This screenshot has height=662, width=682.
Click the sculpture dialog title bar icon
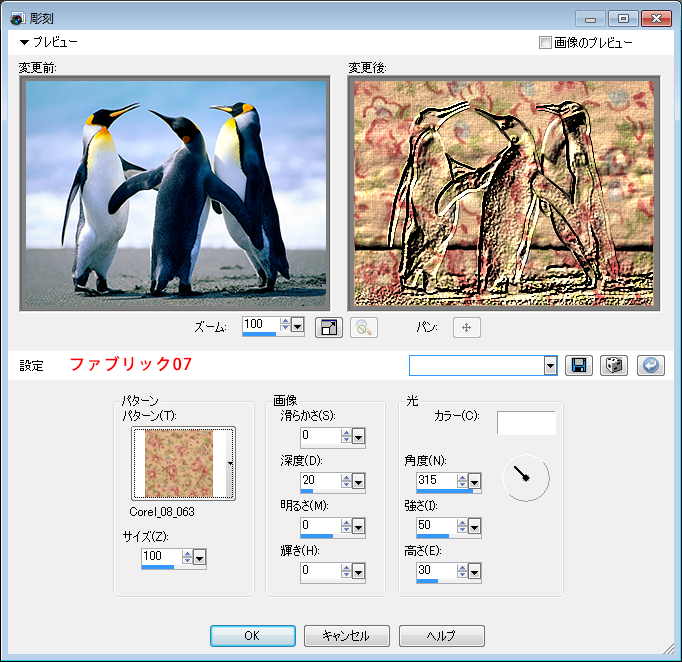coord(15,17)
